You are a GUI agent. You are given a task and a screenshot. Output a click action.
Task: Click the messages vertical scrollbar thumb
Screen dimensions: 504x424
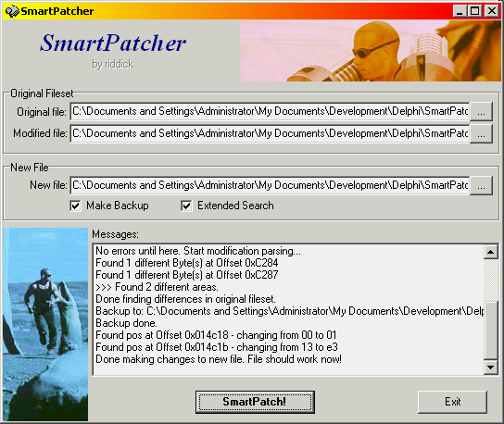point(490,330)
